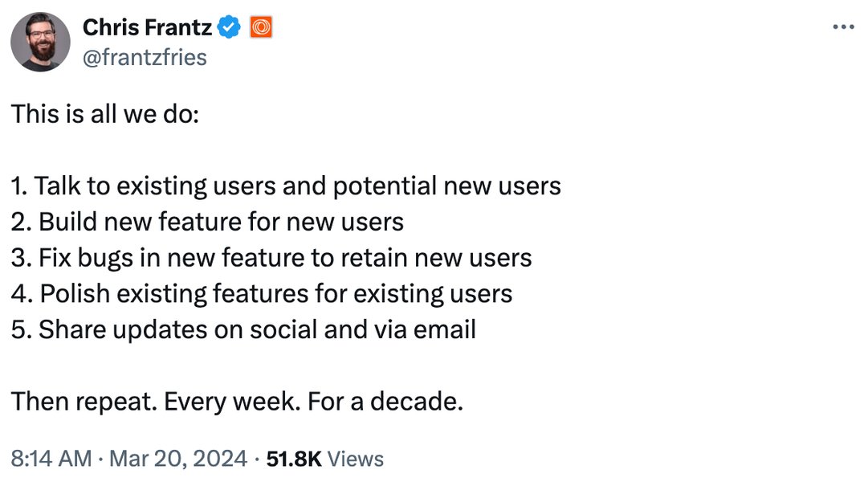Click the Mar 20, 2024 date
The width and height of the screenshot is (868, 482).
[177, 459]
